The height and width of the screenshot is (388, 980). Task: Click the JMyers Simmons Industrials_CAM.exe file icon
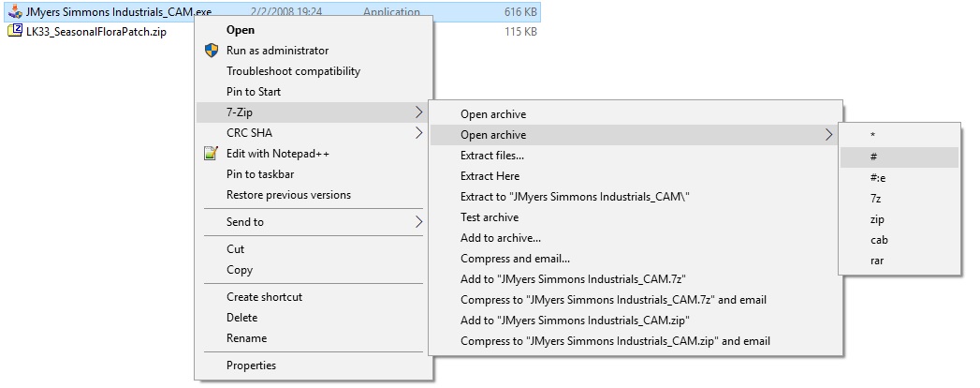click(16, 11)
